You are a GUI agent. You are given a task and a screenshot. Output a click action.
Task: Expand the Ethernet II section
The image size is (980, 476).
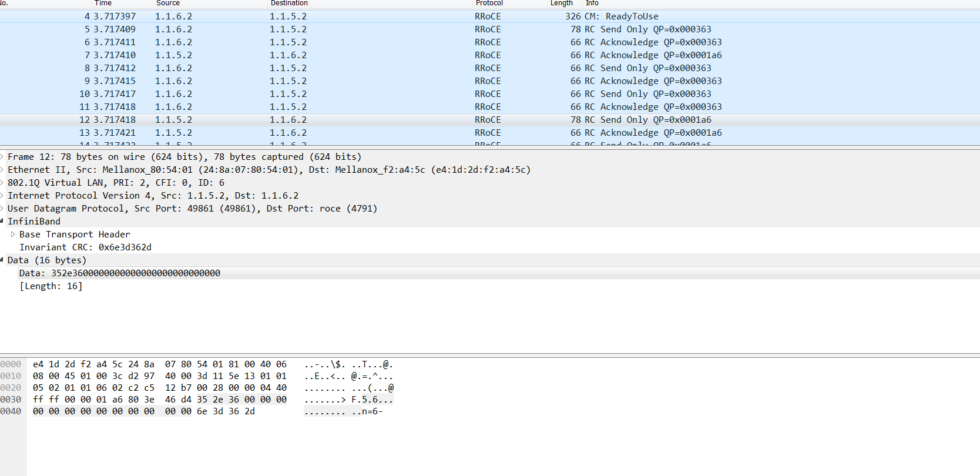point(2,170)
